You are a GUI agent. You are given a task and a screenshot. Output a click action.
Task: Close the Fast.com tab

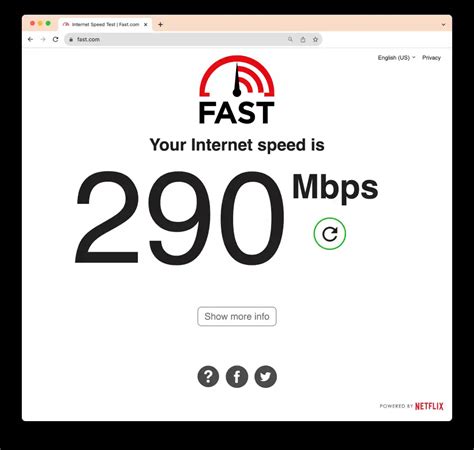[x=145, y=24]
